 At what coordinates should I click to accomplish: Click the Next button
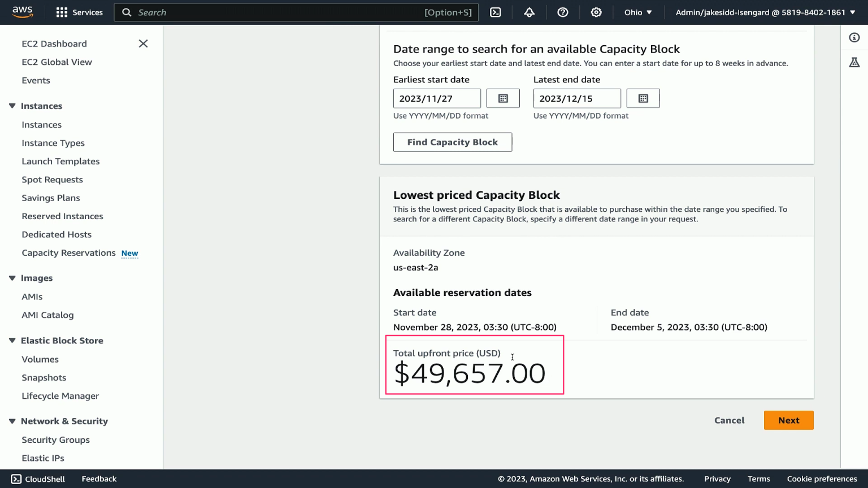pos(788,420)
